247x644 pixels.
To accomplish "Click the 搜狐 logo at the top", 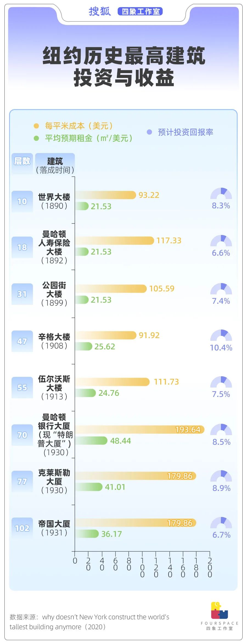I will click(x=100, y=12).
